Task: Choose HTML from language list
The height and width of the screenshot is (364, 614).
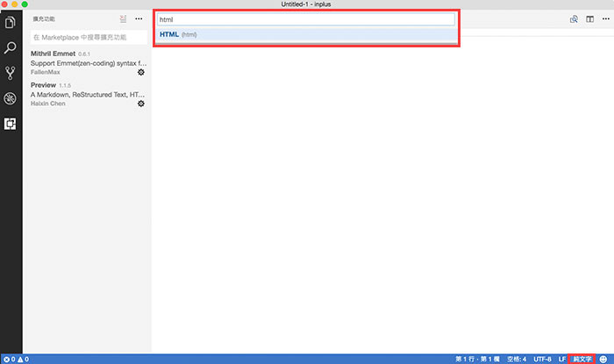Action: point(307,34)
